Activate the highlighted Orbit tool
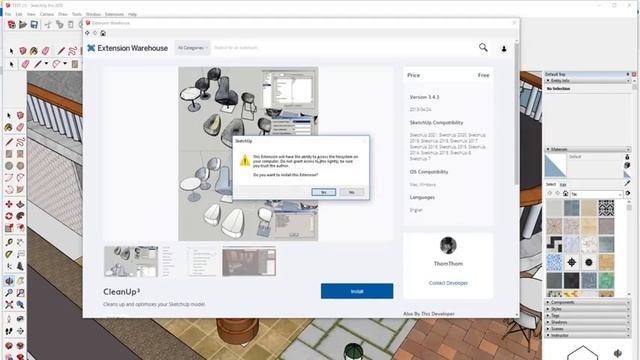The height and width of the screenshot is (360, 640). tap(9, 281)
